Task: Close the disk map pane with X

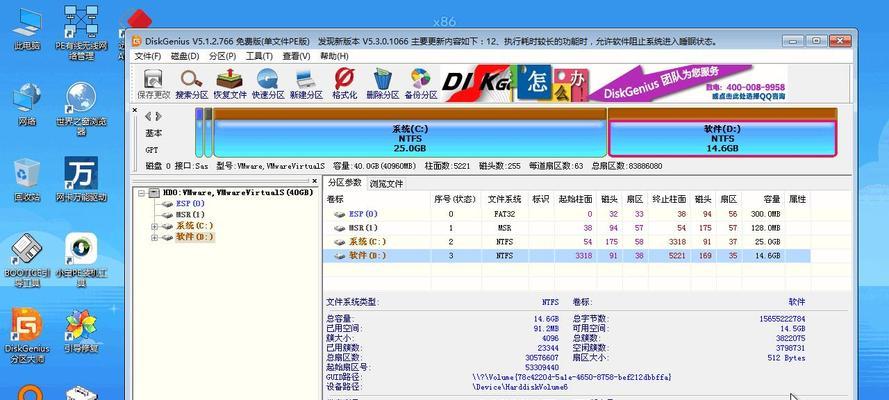Action: (135, 110)
